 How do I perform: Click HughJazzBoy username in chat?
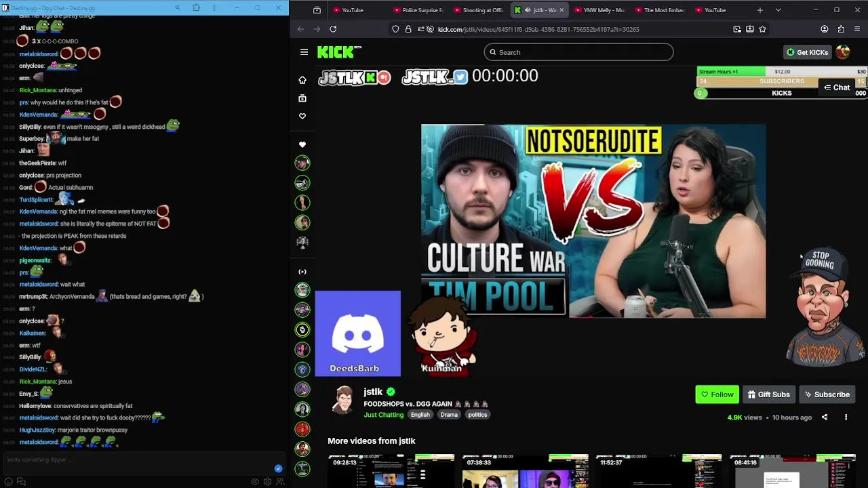(x=37, y=430)
